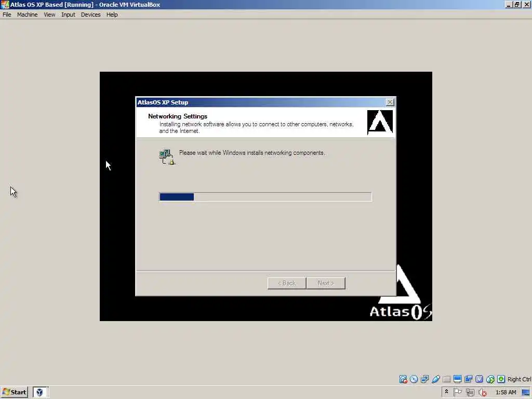Screen dimensions: 532x399
Task: Click the green arrow keyboard capture icon
Action: click(501, 379)
